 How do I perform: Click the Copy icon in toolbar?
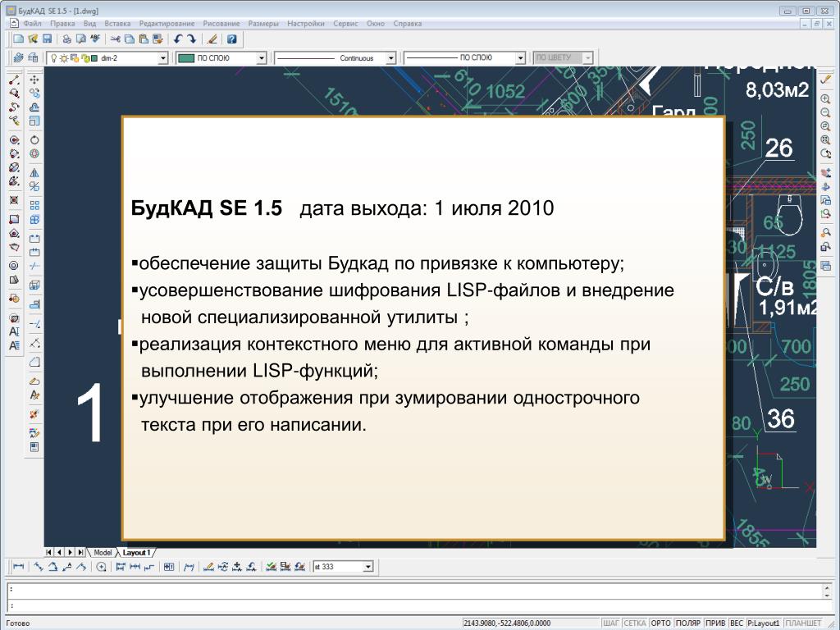pos(129,39)
